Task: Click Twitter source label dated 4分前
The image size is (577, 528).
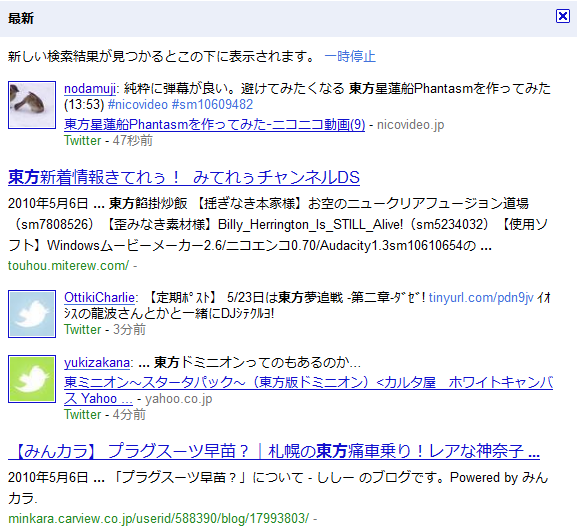Action: [82, 415]
